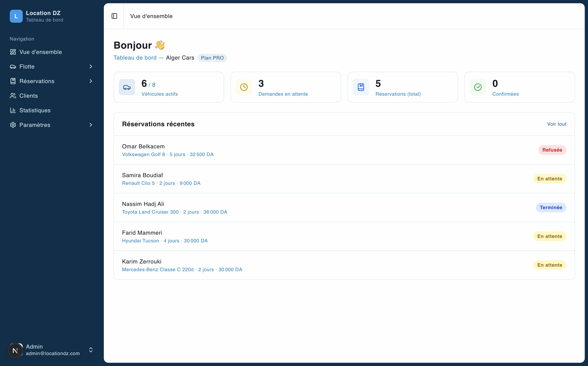Click the Vue d'ensemble header breadcrumb
Image resolution: width=588 pixels, height=366 pixels.
[151, 16]
